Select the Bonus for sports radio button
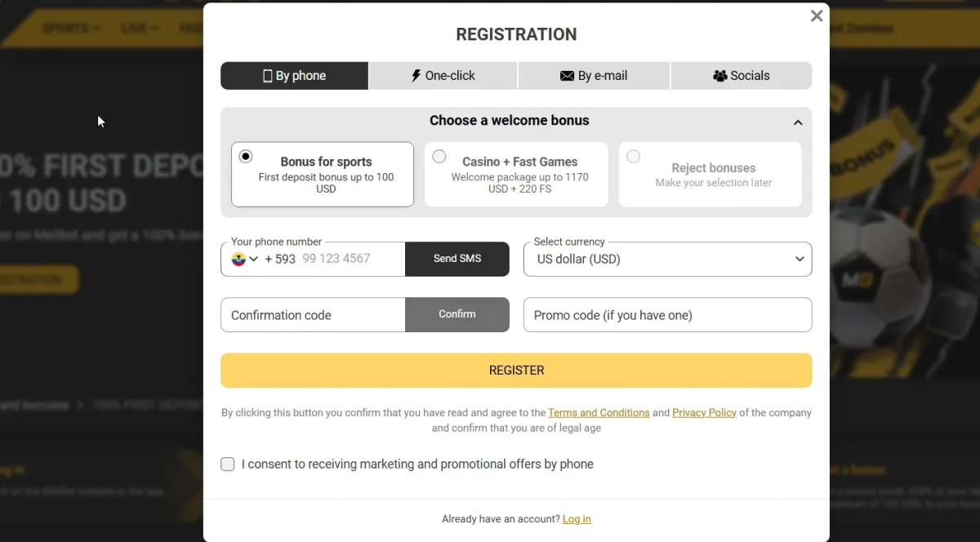The image size is (980, 542). click(x=246, y=156)
